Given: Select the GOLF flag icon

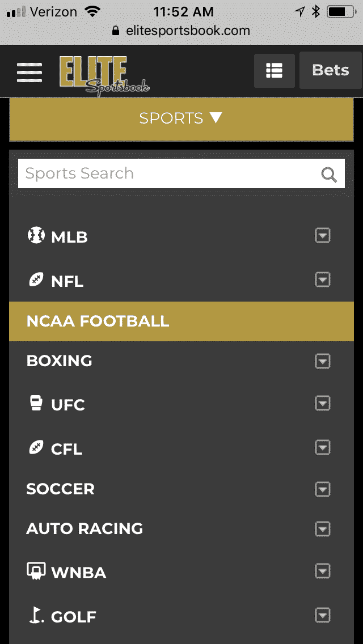Looking at the screenshot, I should 35,616.
